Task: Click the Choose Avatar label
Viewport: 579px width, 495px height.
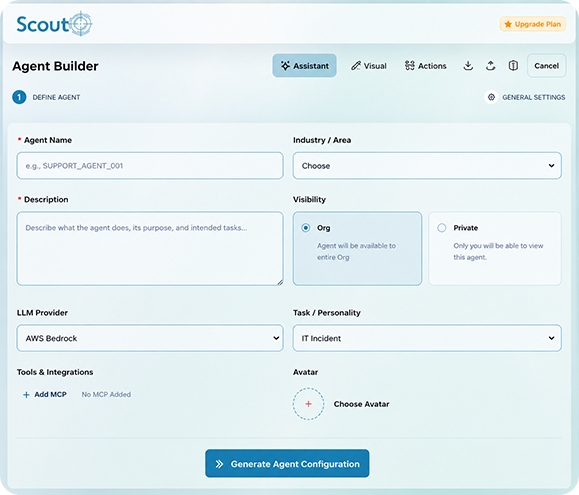Action: tap(362, 404)
